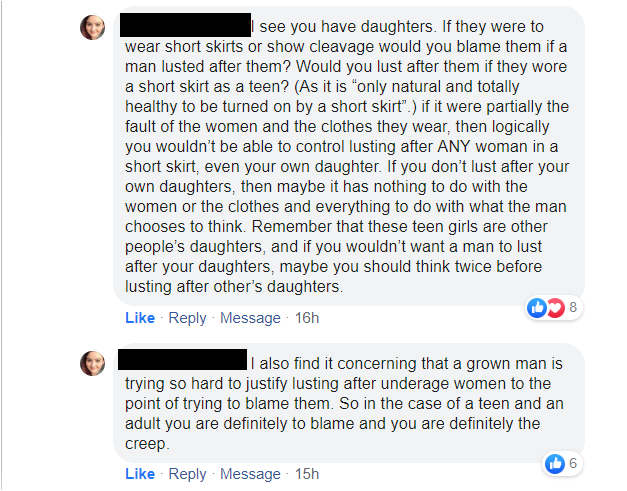This screenshot has width=627, height=491.
Task: Open the reaction count 8 list
Action: (573, 309)
